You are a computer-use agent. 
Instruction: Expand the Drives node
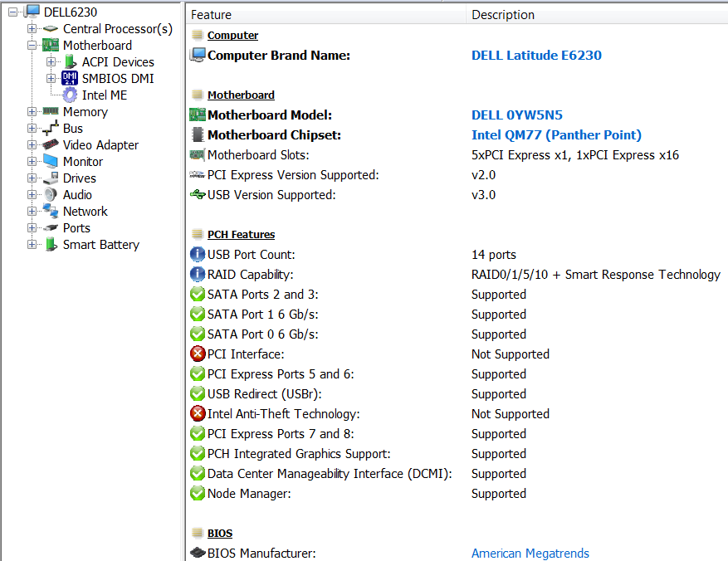click(x=32, y=178)
